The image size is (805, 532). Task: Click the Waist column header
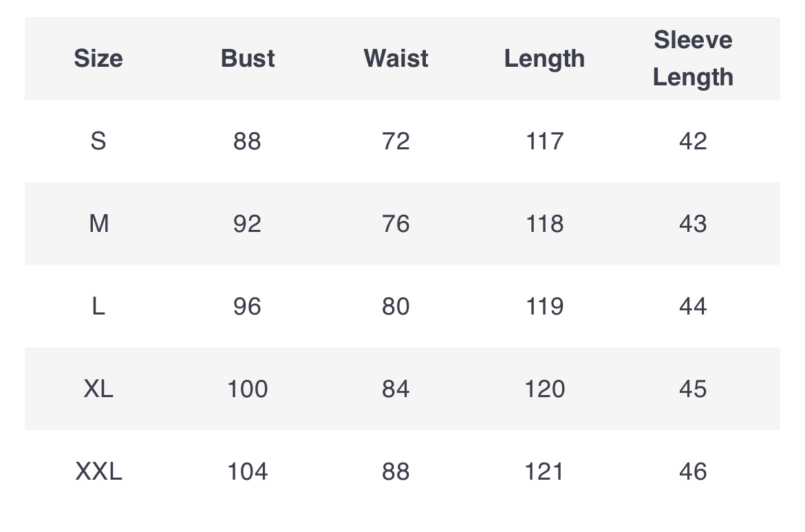396,58
